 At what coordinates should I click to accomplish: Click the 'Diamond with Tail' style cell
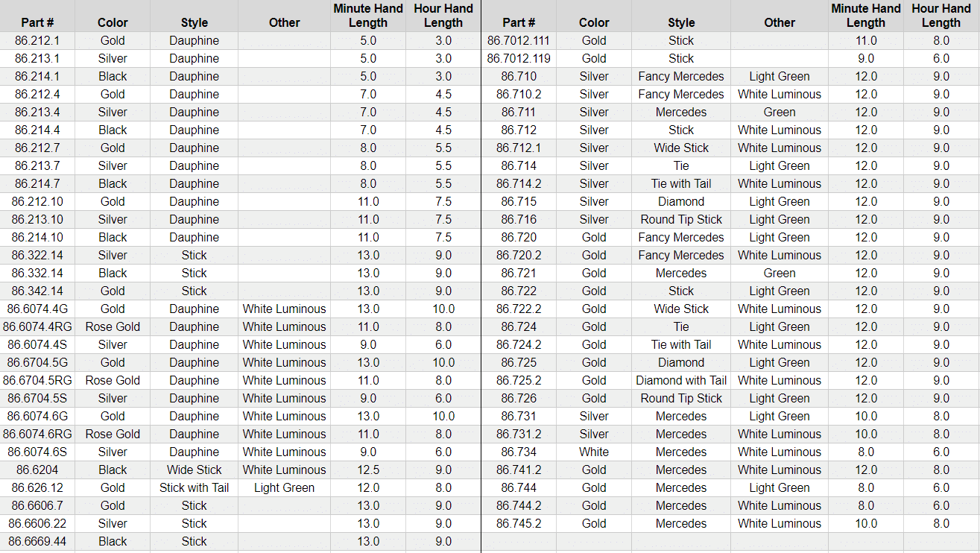coord(680,380)
